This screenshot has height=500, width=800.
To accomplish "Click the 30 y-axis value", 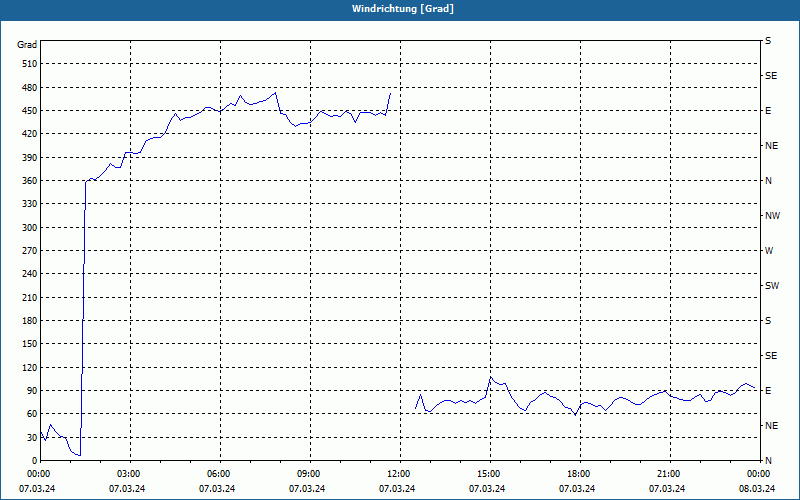I will (x=32, y=437).
